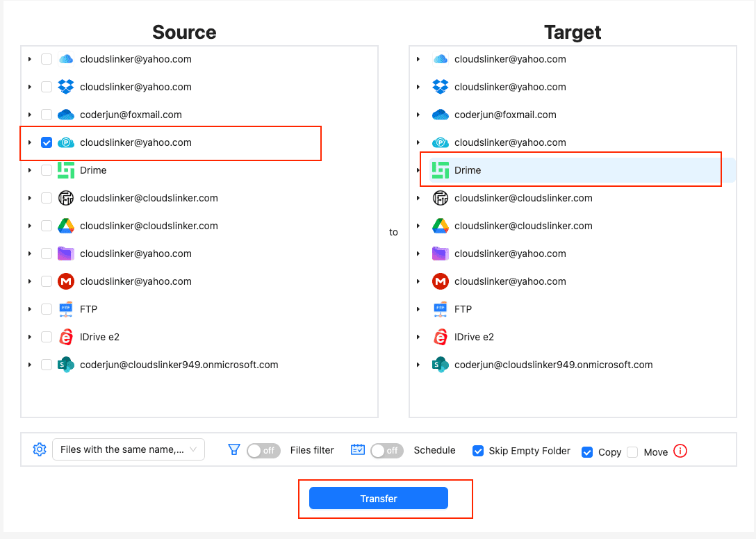Check Source Drime account checkbox
756x539 pixels.
(x=47, y=170)
